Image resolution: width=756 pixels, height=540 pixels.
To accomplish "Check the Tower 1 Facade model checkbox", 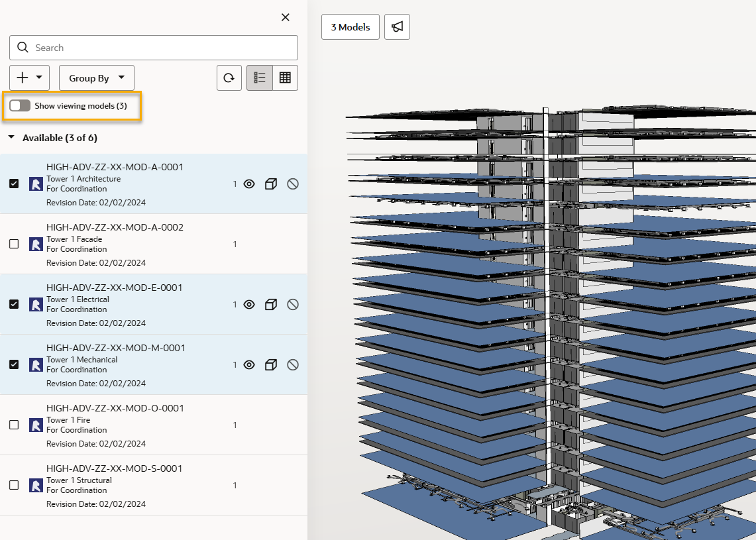I will pyautogui.click(x=14, y=244).
